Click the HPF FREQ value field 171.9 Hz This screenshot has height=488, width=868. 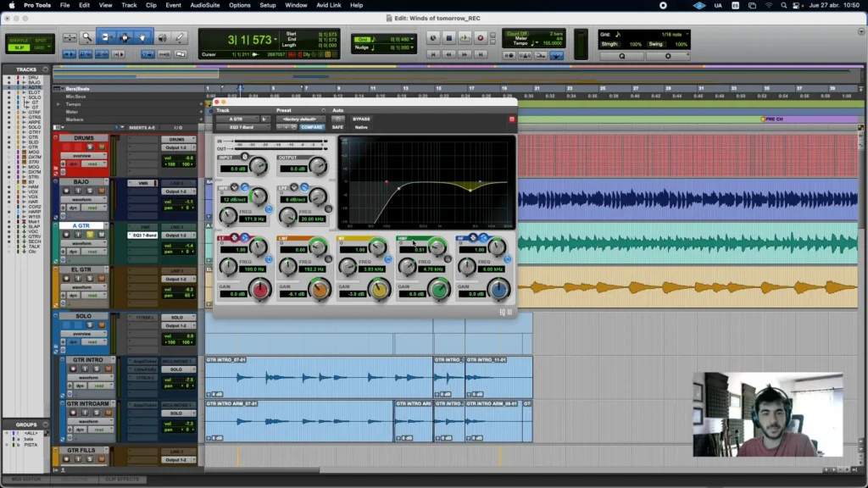coord(254,219)
